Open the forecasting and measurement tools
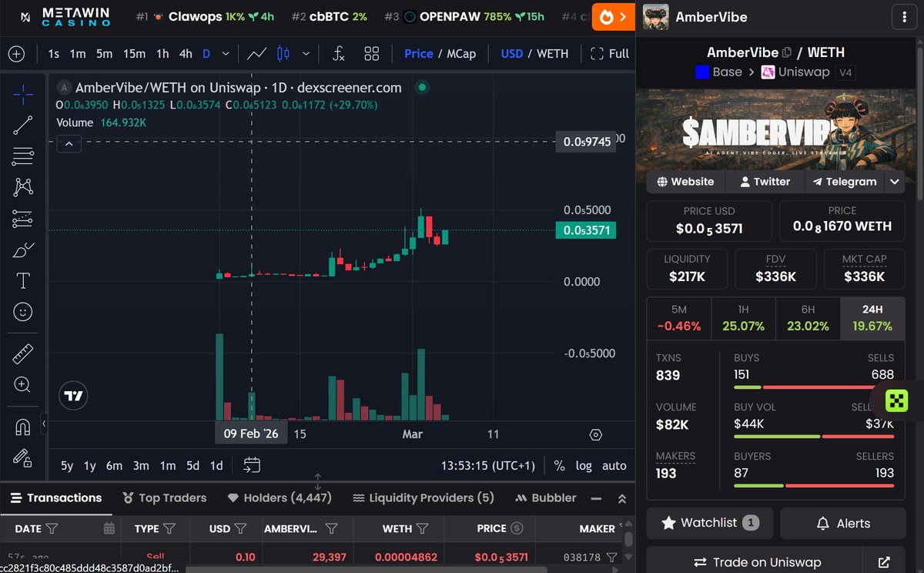The width and height of the screenshot is (924, 573). [x=23, y=219]
